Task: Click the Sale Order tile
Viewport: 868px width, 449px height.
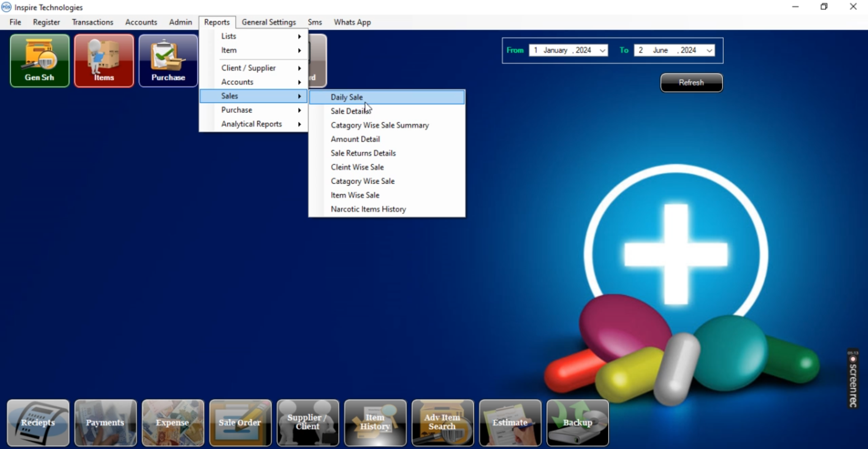Action: (x=240, y=423)
